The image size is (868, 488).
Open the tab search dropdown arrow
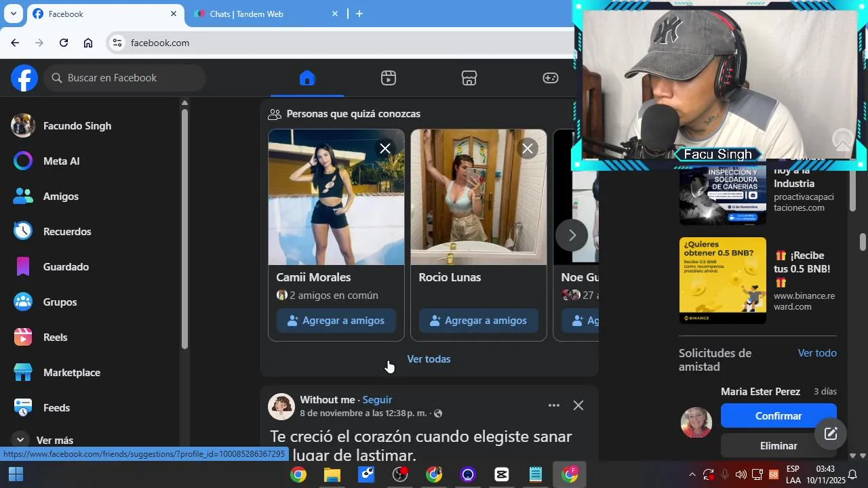pyautogui.click(x=13, y=14)
